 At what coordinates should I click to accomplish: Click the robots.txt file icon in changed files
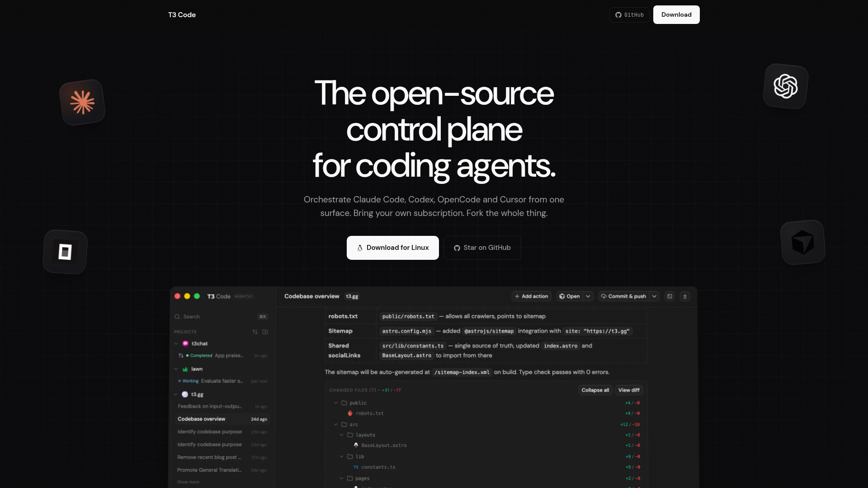(350, 413)
